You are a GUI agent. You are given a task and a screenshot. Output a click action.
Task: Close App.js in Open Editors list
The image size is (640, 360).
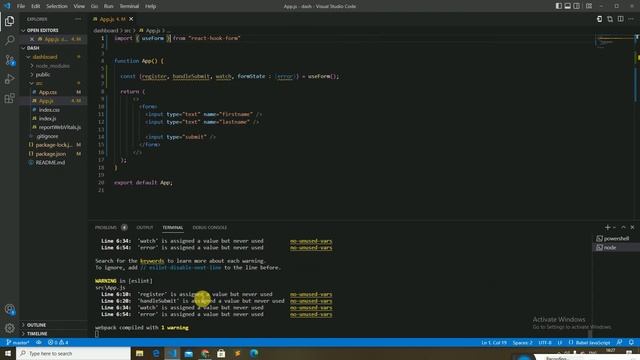tap(32, 39)
